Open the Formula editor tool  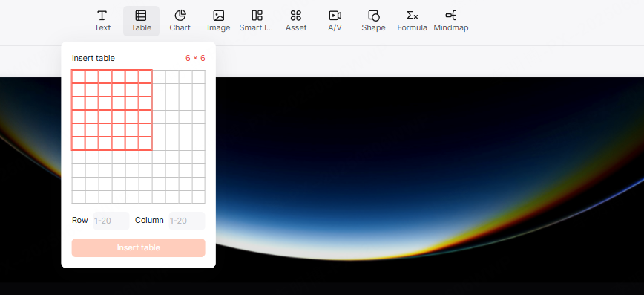point(412,21)
